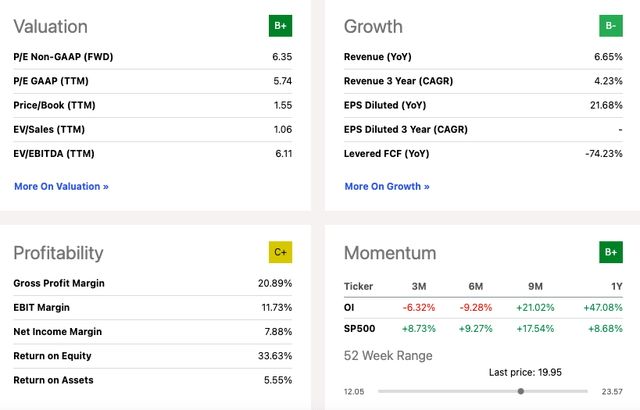Click the Profitability C+ grade badge
This screenshot has height=410, width=640.
click(280, 252)
